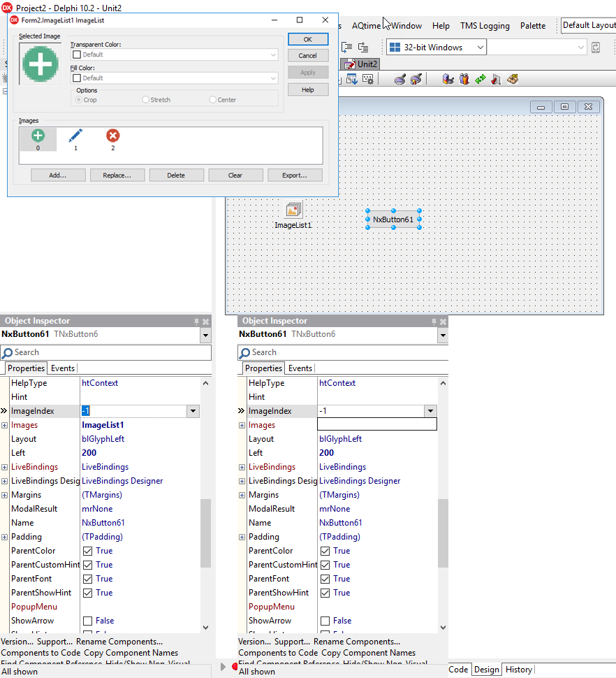Toggle ShowArrow checkbox in left Object Inspector
Viewport: 616px width, 678px height.
88,621
